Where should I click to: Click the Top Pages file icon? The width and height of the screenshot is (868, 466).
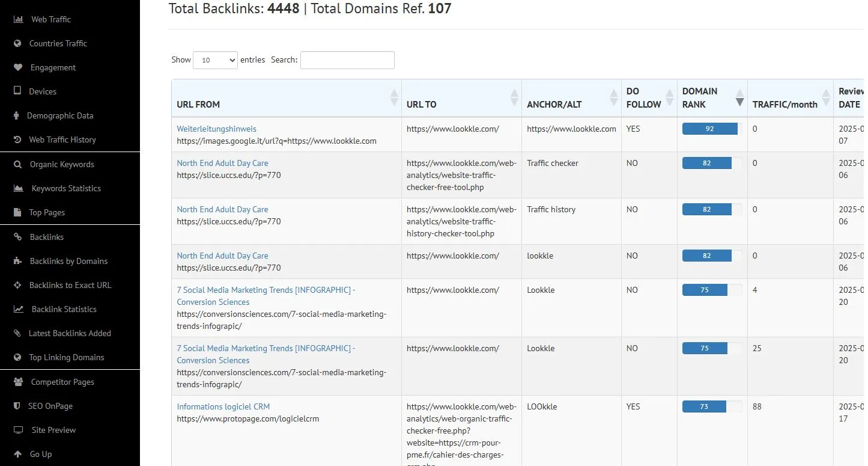(17, 212)
